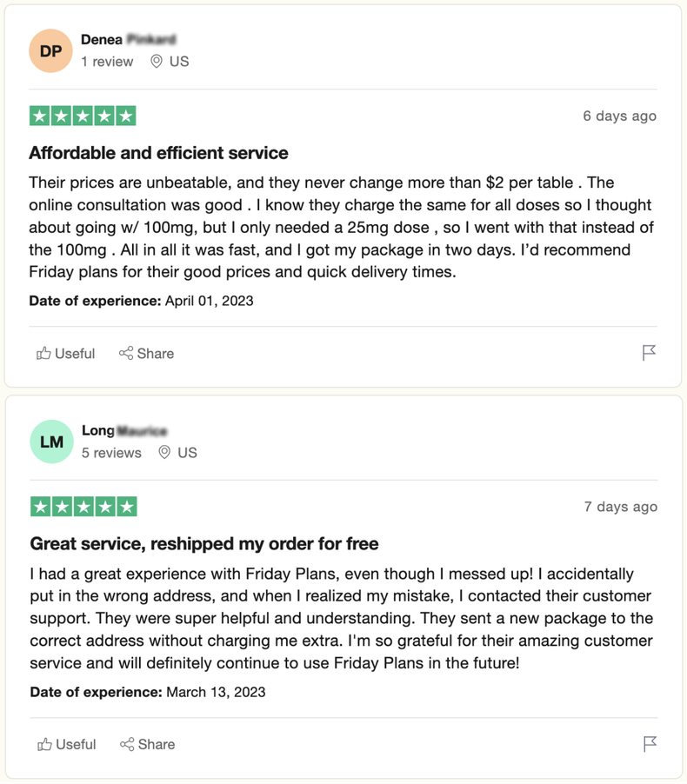This screenshot has height=784, width=687.
Task: Click the '6 days ago' timestamp
Action: tap(619, 115)
